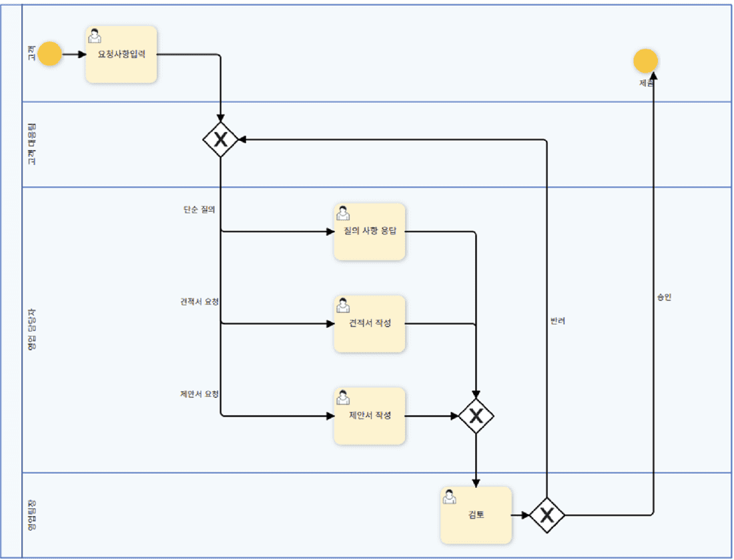
Task: Select the 제안서 작성 task box
Action: coord(370,416)
